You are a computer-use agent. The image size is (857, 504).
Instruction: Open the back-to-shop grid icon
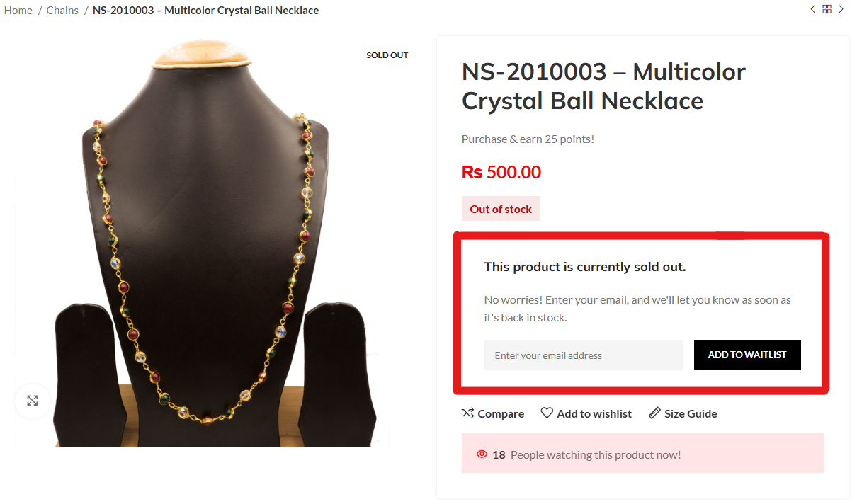point(827,9)
